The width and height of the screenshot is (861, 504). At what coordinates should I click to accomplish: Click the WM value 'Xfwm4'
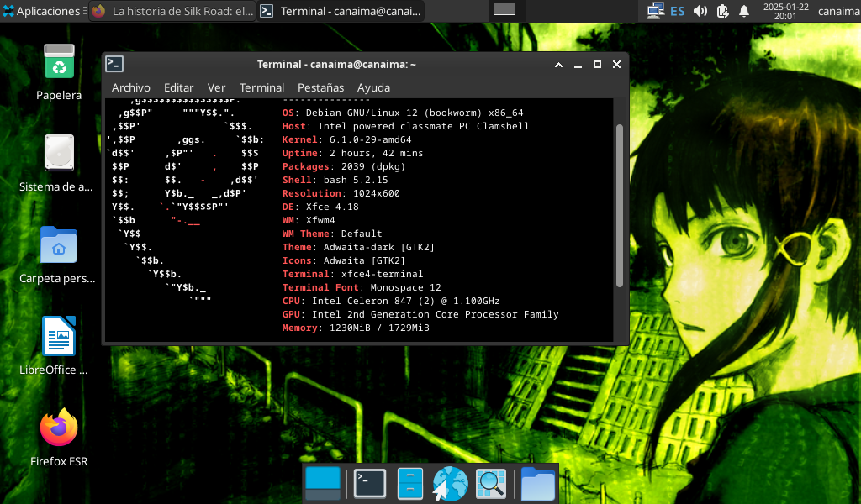[320, 220]
